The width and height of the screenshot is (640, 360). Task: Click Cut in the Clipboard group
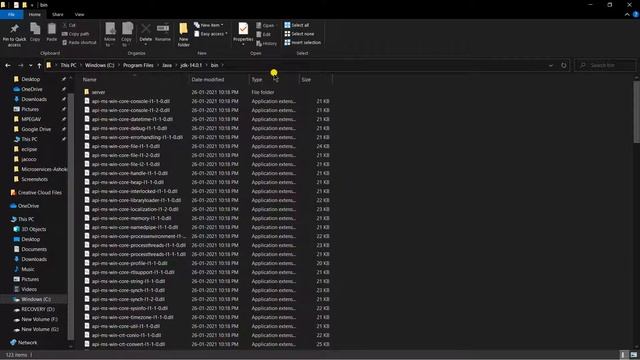click(69, 25)
